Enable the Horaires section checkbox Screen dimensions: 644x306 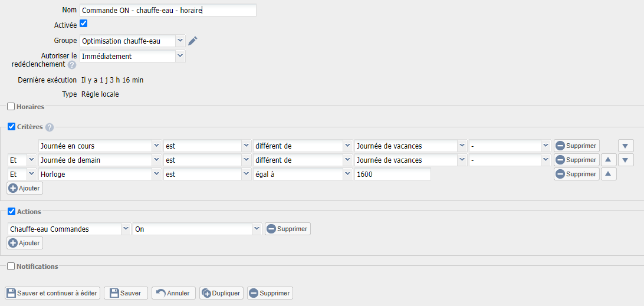(x=11, y=107)
